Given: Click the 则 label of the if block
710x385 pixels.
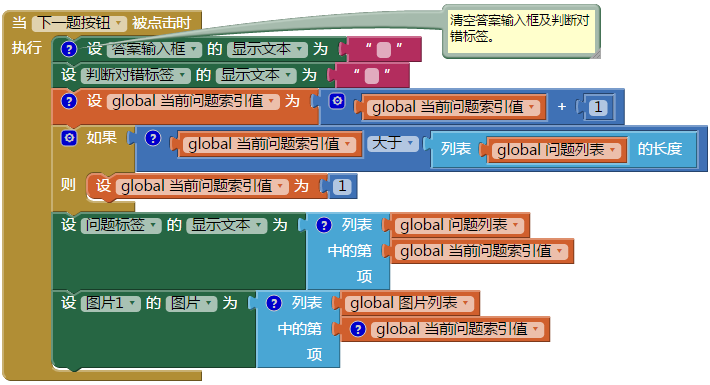Looking at the screenshot, I should pyautogui.click(x=68, y=184).
